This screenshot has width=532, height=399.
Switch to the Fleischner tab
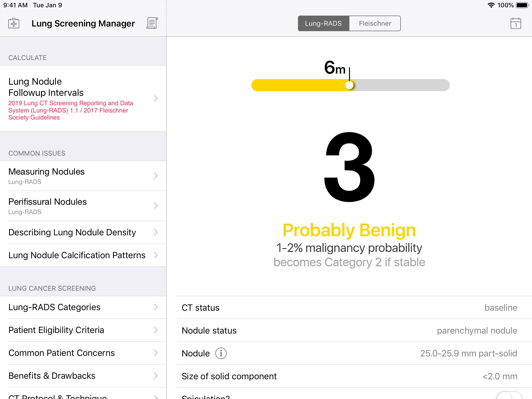(x=375, y=23)
